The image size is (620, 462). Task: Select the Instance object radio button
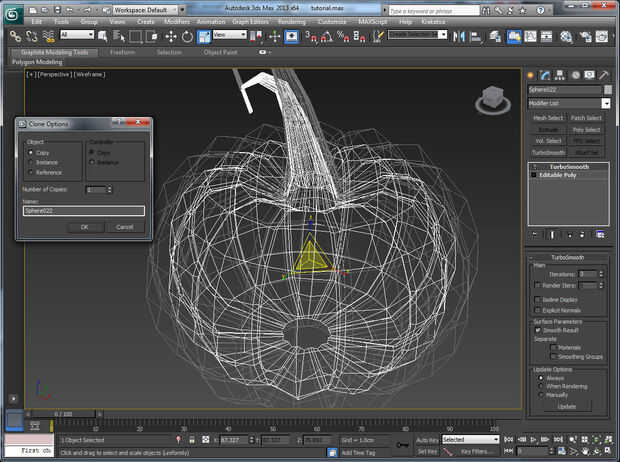pos(30,161)
